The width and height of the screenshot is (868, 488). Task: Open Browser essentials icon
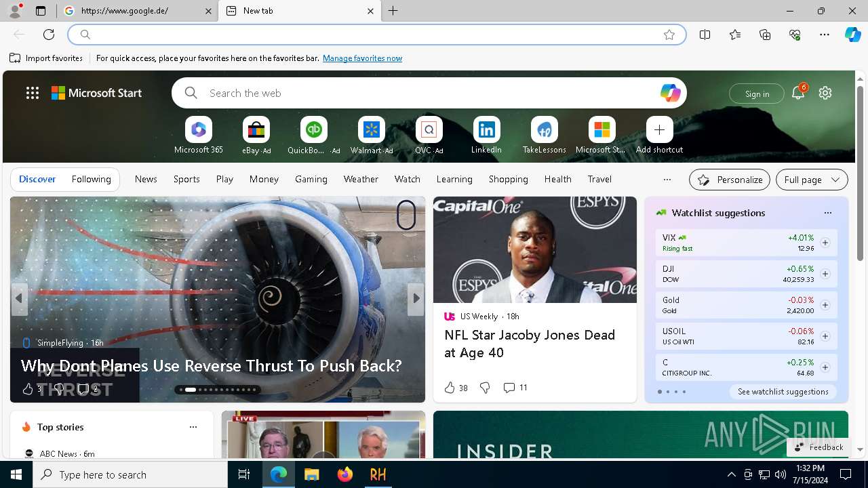coord(795,35)
